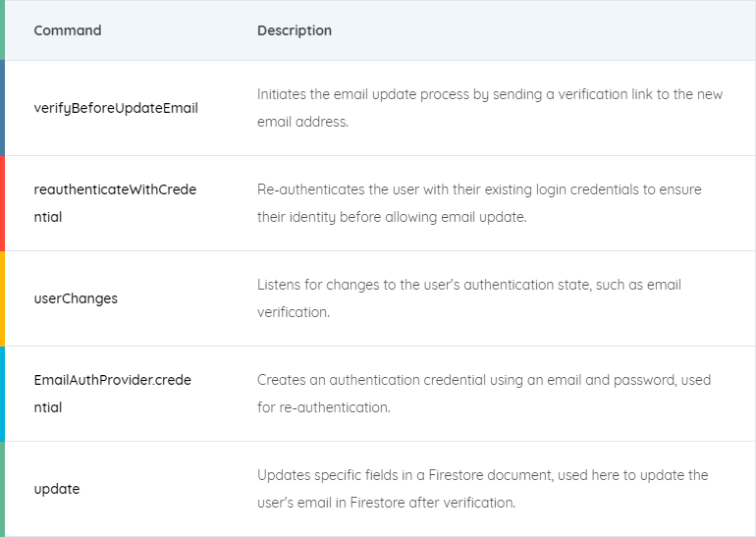This screenshot has height=537, width=756.
Task: Click 'for re-authentication.' text in fourth row
Action: (324, 407)
